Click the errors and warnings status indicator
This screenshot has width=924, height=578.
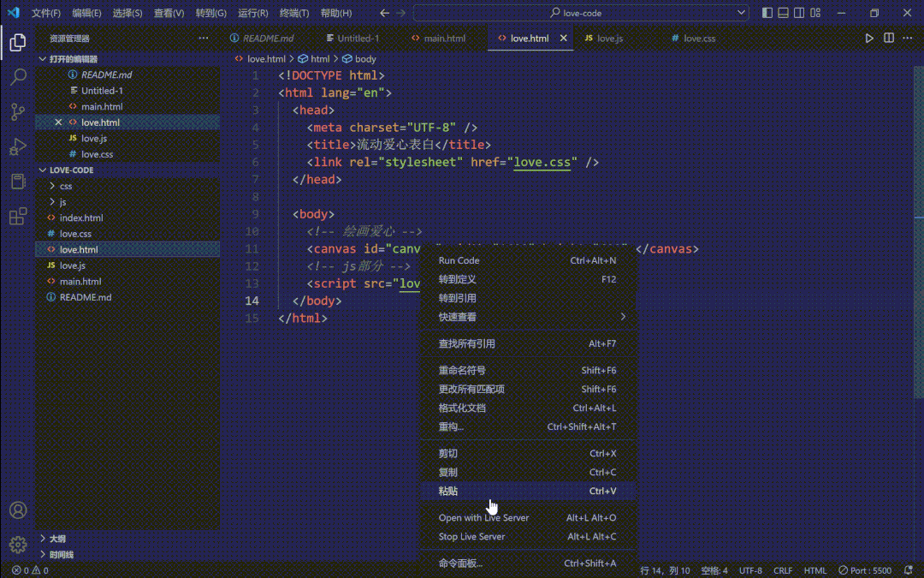(x=30, y=570)
